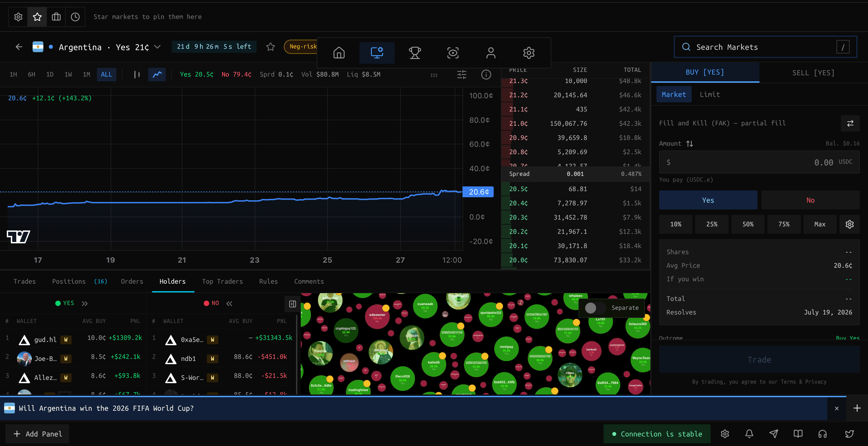
Task: Open the Top Traders tab
Action: [x=222, y=281]
